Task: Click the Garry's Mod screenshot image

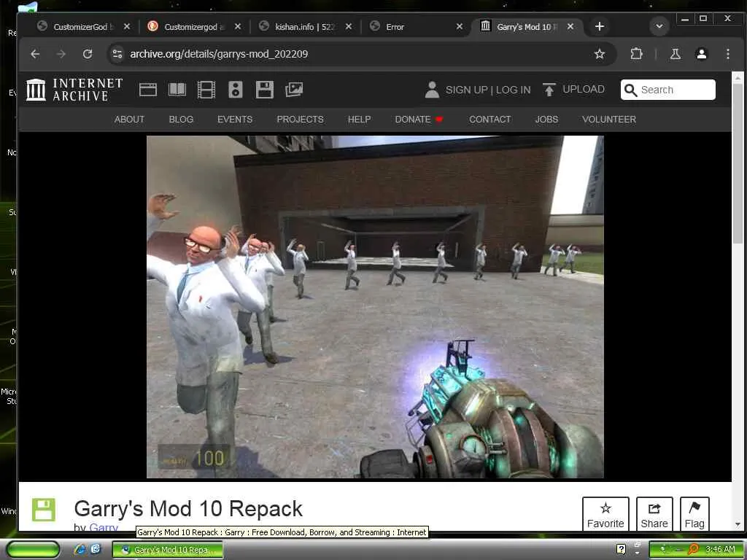Action: [x=375, y=307]
